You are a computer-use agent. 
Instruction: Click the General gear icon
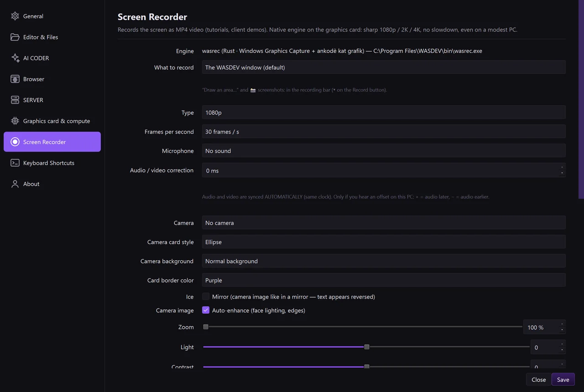[15, 16]
